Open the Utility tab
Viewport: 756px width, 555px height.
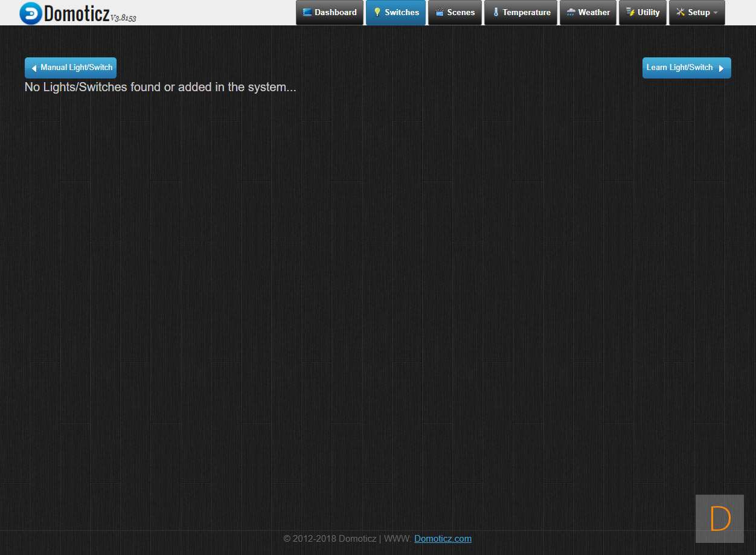click(x=648, y=12)
